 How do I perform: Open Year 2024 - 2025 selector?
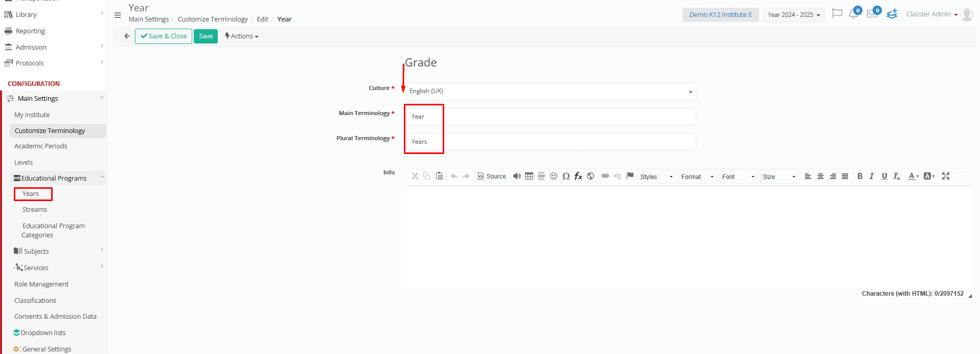[794, 15]
